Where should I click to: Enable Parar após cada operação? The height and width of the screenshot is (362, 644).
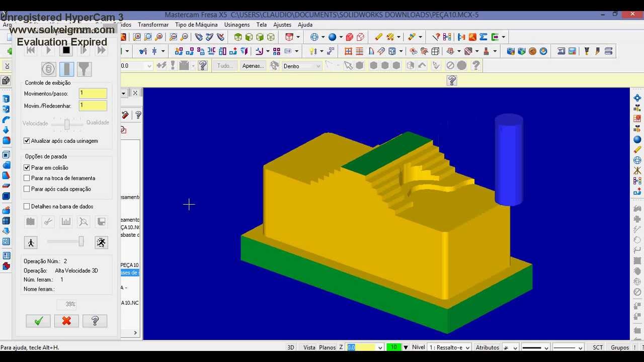[x=27, y=189]
